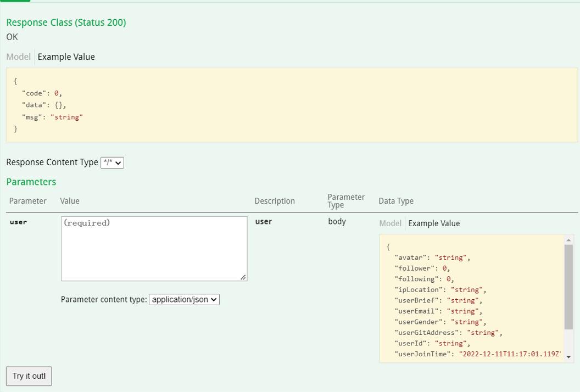Click the Description column header
580x392 pixels.
(x=275, y=201)
